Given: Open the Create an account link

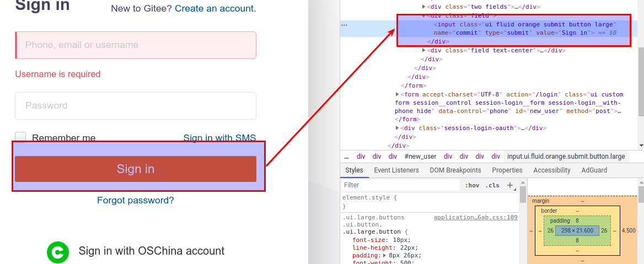Looking at the screenshot, I should pyautogui.click(x=215, y=9).
